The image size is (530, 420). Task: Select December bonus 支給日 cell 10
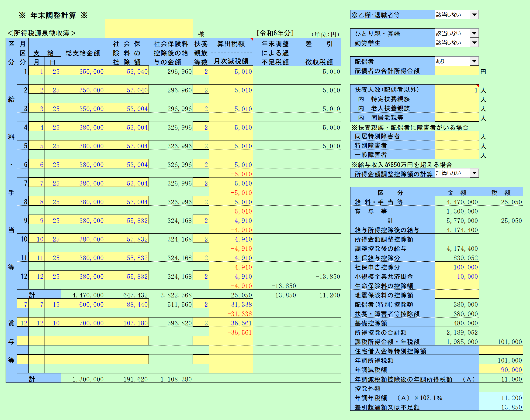click(x=53, y=322)
